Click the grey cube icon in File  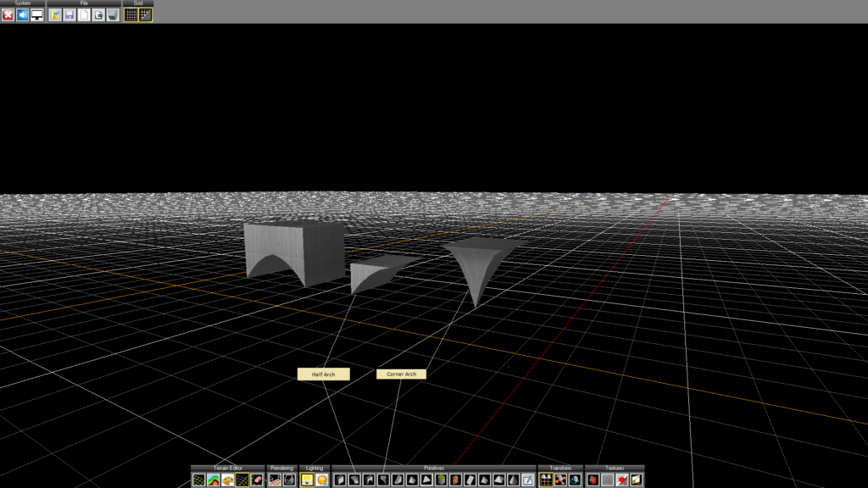click(x=113, y=15)
